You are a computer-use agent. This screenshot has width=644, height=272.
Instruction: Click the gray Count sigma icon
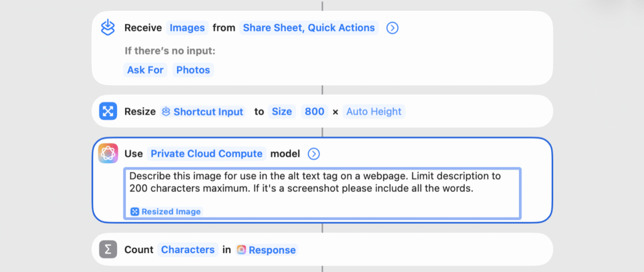[x=108, y=249]
